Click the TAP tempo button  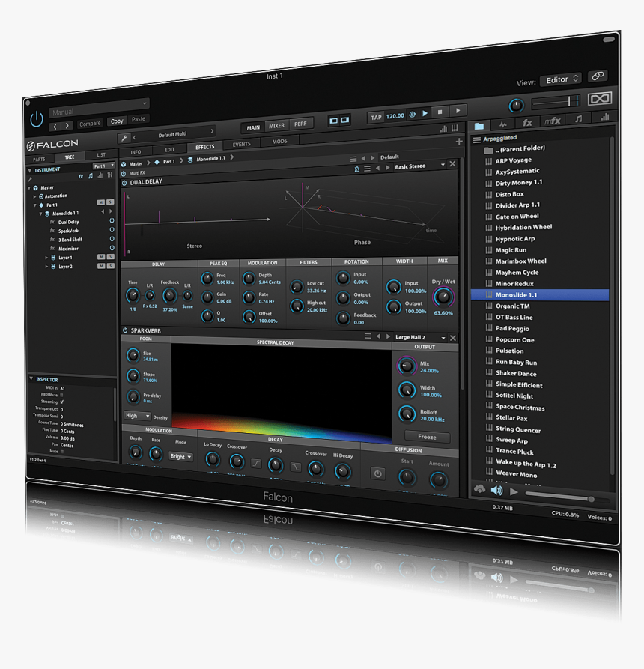coord(376,118)
